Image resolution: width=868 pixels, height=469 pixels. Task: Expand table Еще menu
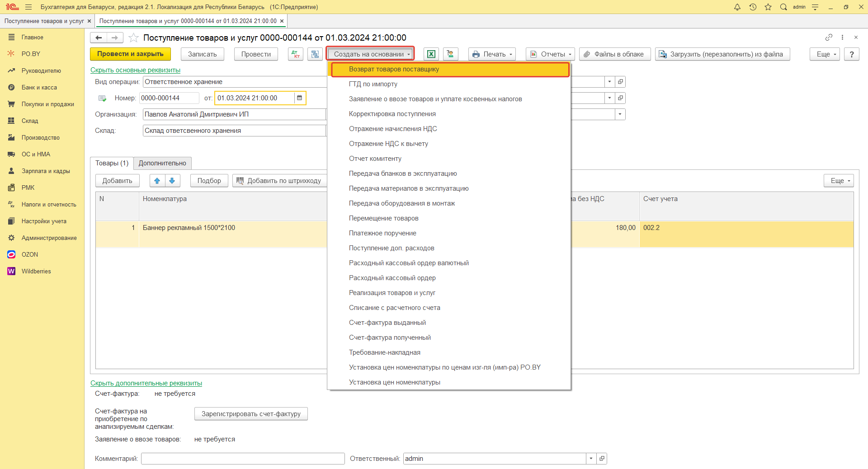click(839, 181)
